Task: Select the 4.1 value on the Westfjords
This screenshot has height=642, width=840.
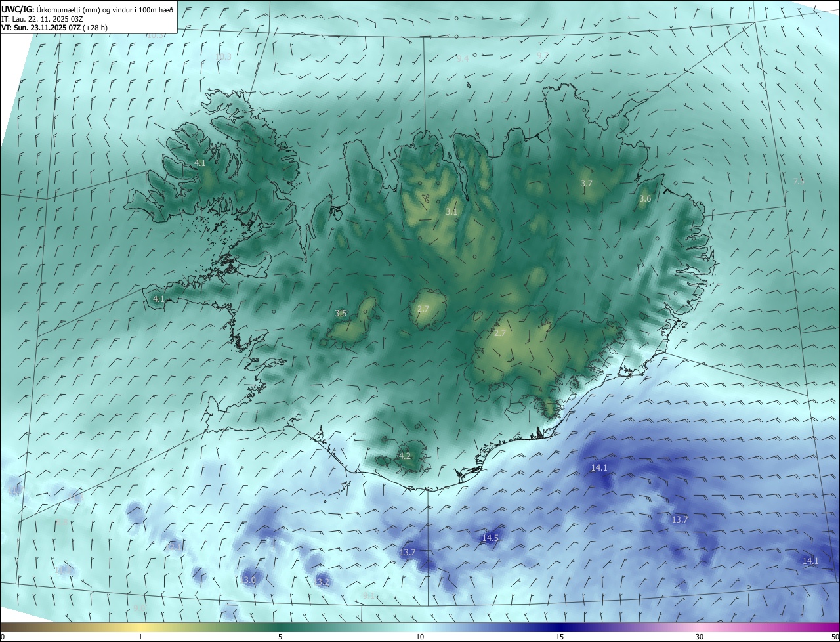Action: pos(200,163)
